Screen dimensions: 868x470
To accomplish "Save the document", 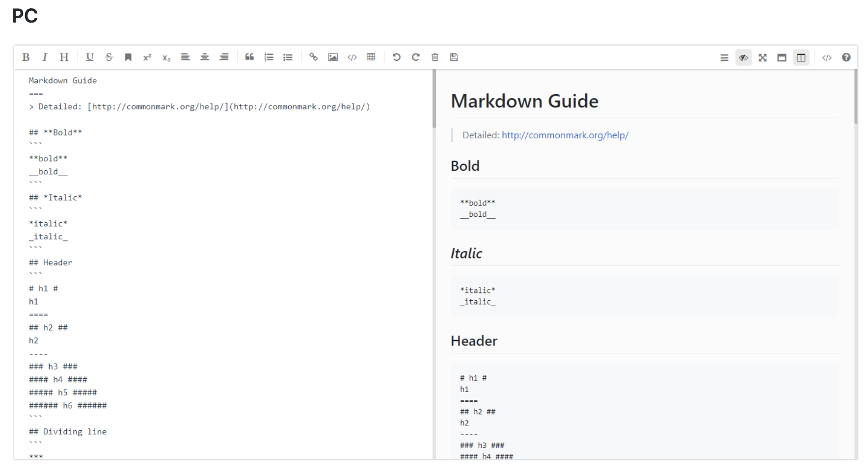I will tap(454, 57).
